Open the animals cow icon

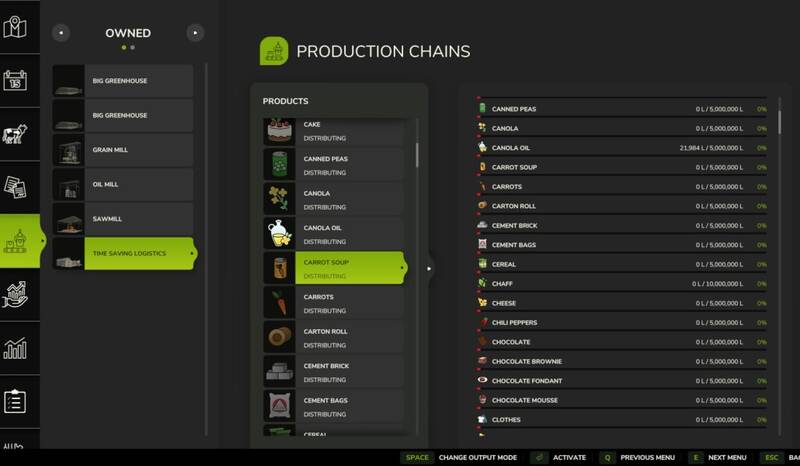tap(14, 134)
